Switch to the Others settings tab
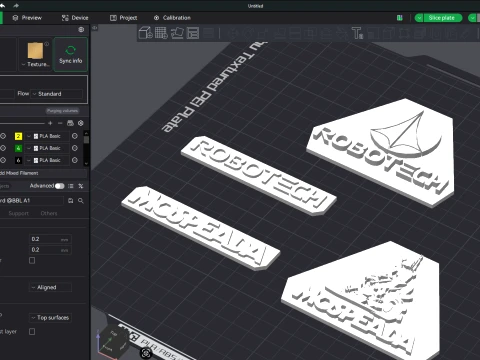 [49, 213]
